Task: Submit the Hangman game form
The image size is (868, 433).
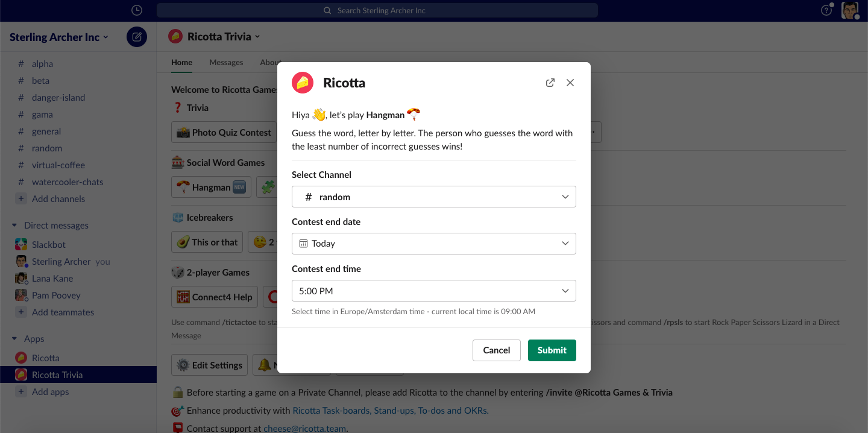Action: point(552,350)
